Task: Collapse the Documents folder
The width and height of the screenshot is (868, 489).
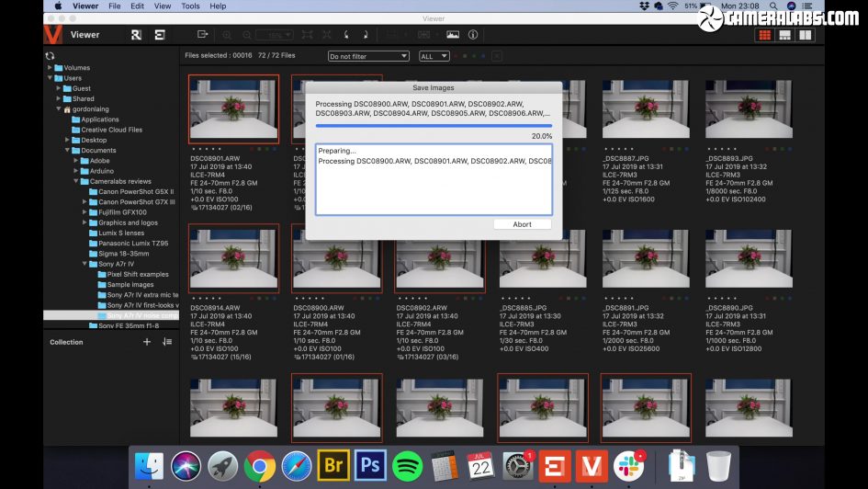Action: (68, 150)
